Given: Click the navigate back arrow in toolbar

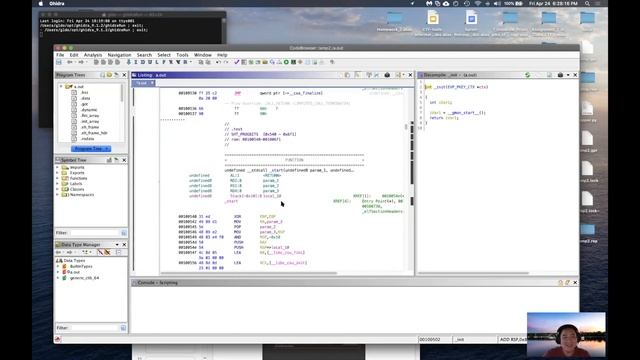Looking at the screenshot, I should pyautogui.click(x=70, y=62).
